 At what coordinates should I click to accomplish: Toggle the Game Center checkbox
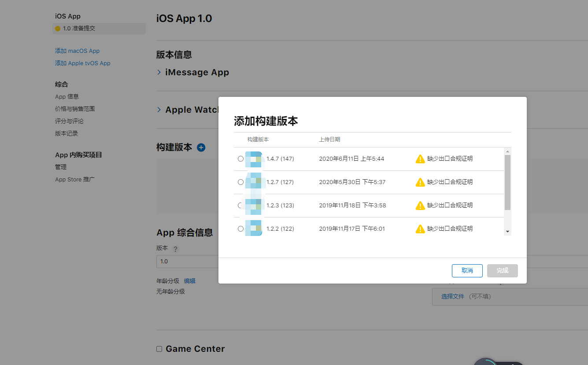pos(159,349)
